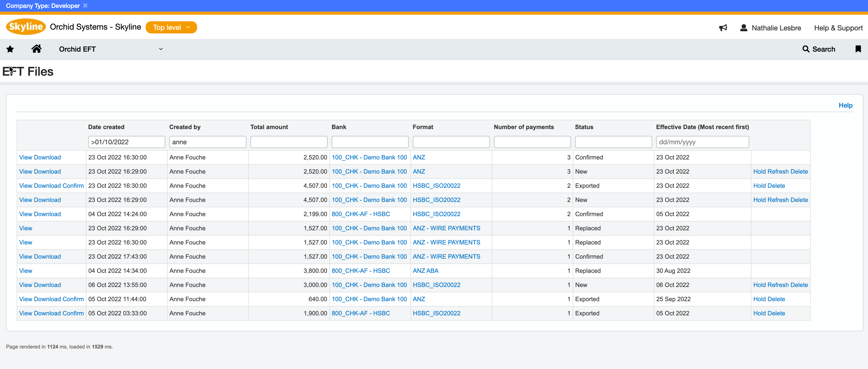Download the 2,199.00 Confirmed file
The image size is (868, 369).
[47, 214]
